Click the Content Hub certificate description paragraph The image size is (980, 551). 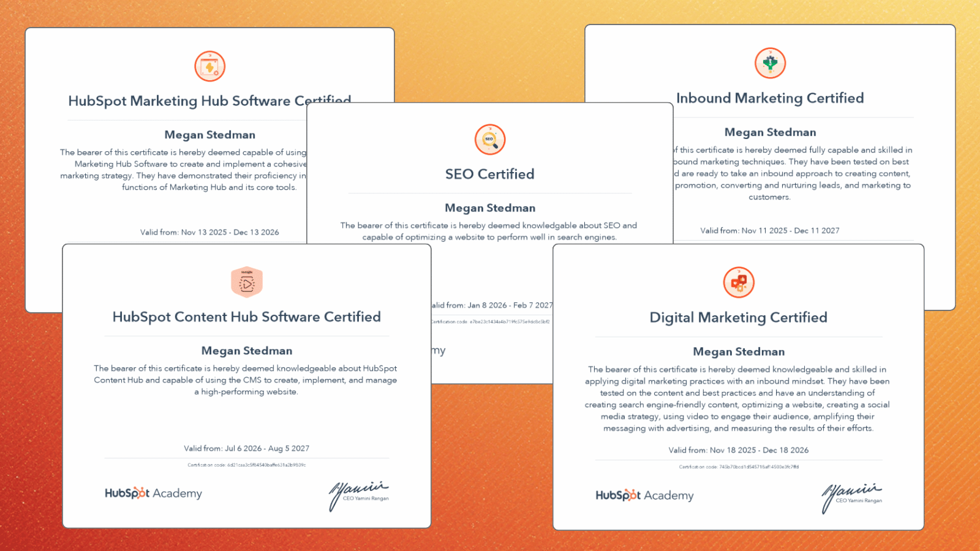(x=246, y=380)
